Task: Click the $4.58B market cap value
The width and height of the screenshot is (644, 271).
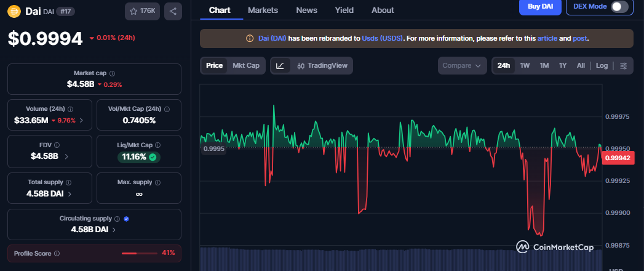Action: point(81,84)
